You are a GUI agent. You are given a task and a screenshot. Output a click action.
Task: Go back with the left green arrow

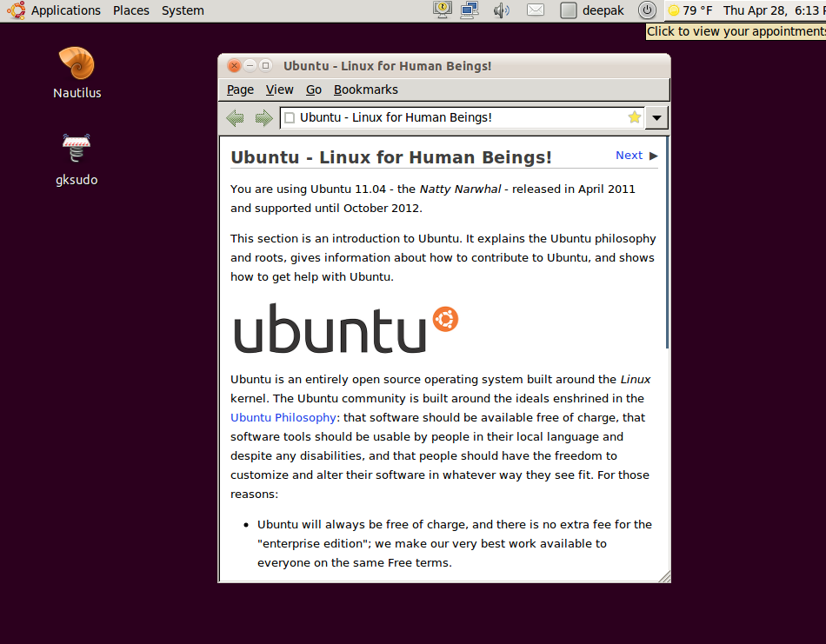(x=235, y=117)
